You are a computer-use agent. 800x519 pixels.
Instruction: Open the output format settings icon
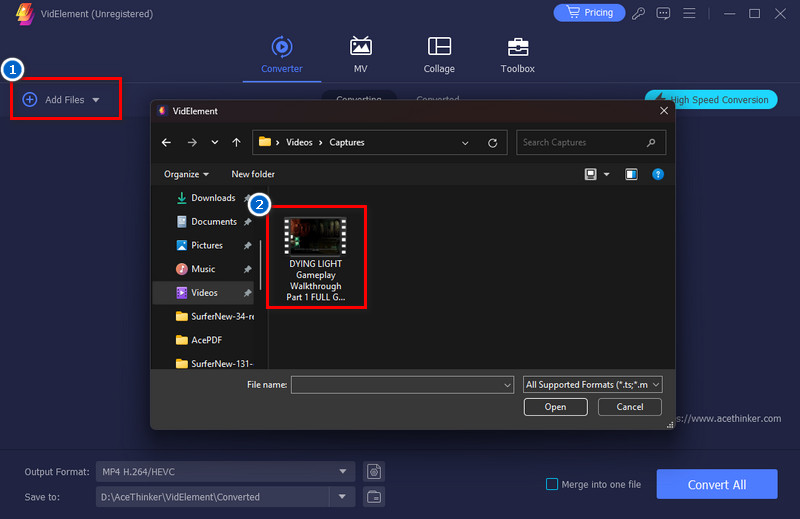coord(374,472)
